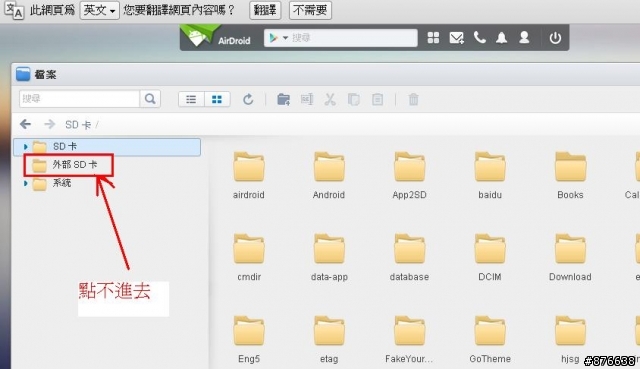Open the GoTheme folder
Image resolution: width=640 pixels, height=369 pixels.
pos(490,340)
